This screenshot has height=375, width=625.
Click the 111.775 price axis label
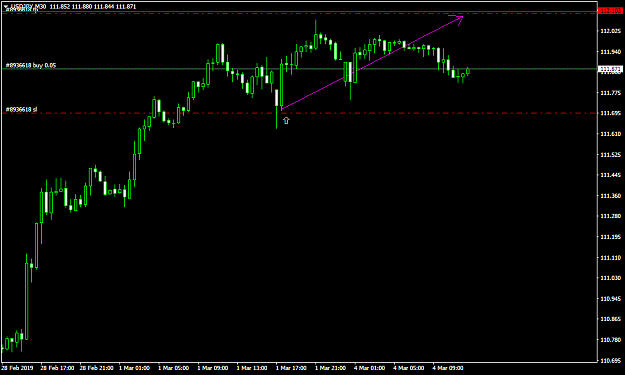610,93
